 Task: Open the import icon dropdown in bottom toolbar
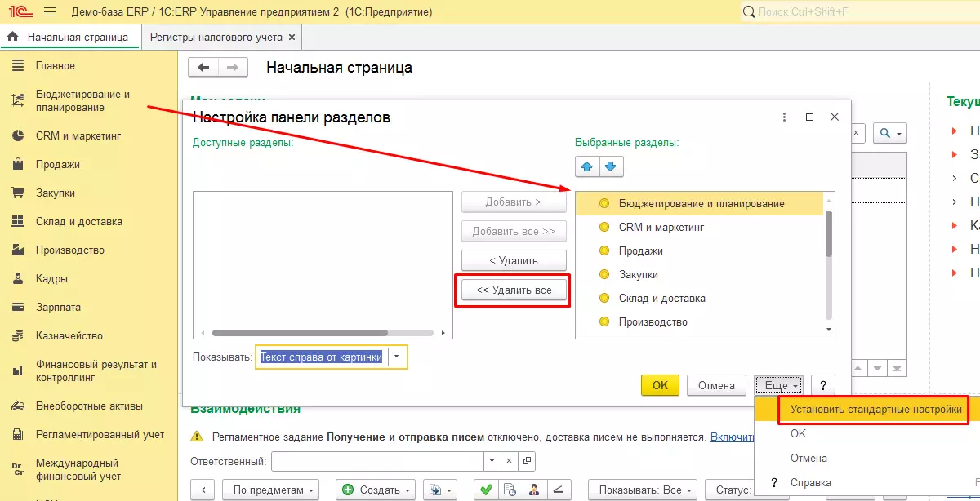[441, 490]
